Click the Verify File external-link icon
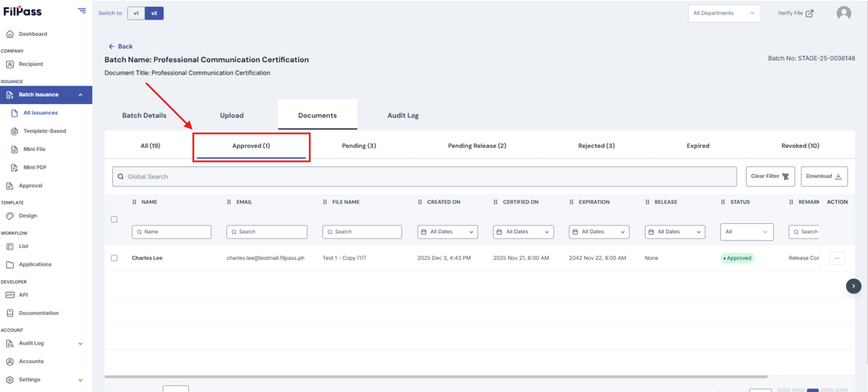The width and height of the screenshot is (868, 392). pos(810,13)
